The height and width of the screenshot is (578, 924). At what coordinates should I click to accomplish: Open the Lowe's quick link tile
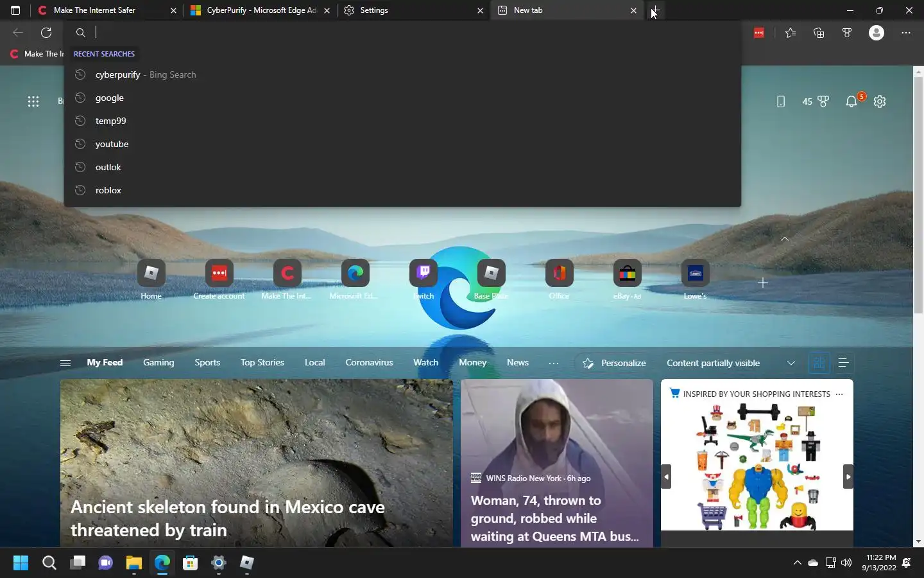tap(696, 280)
